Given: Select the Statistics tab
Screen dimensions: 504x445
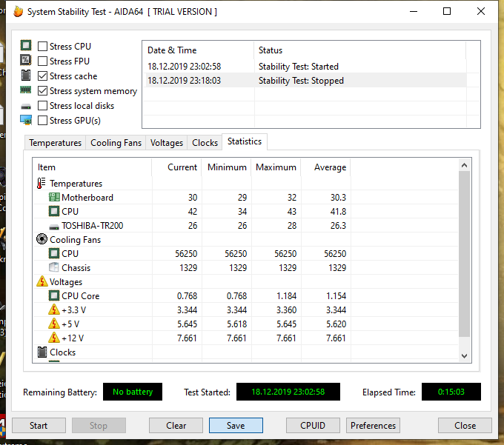Looking at the screenshot, I should click(x=245, y=141).
